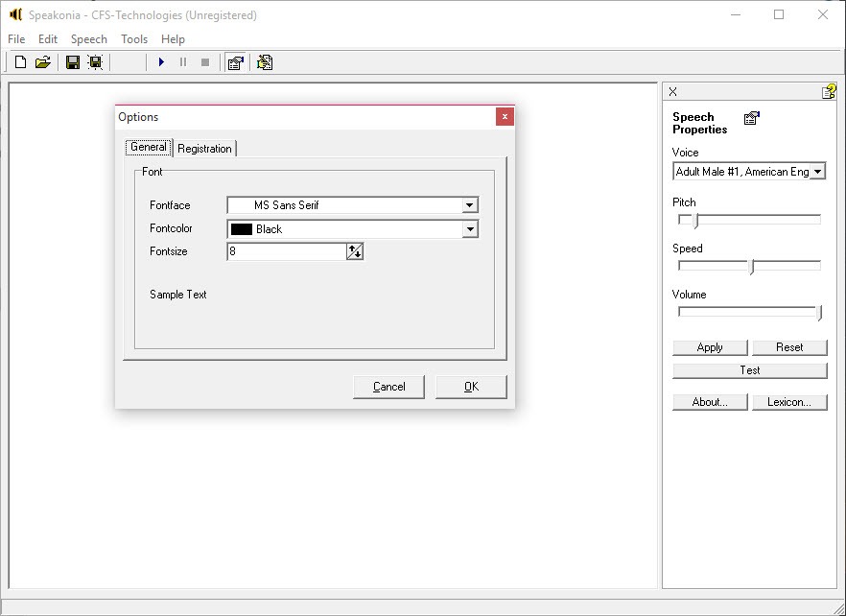Viewport: 846px width, 616px height.
Task: Open the File menu
Action: coord(16,39)
